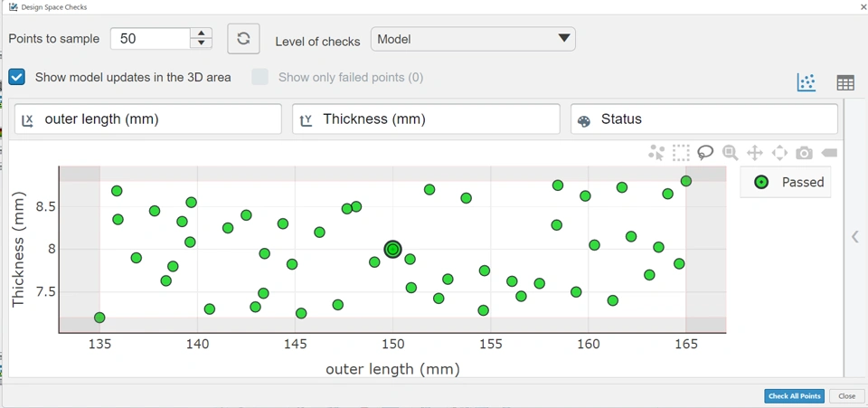Open the Level of checks Model dropdown

click(473, 39)
